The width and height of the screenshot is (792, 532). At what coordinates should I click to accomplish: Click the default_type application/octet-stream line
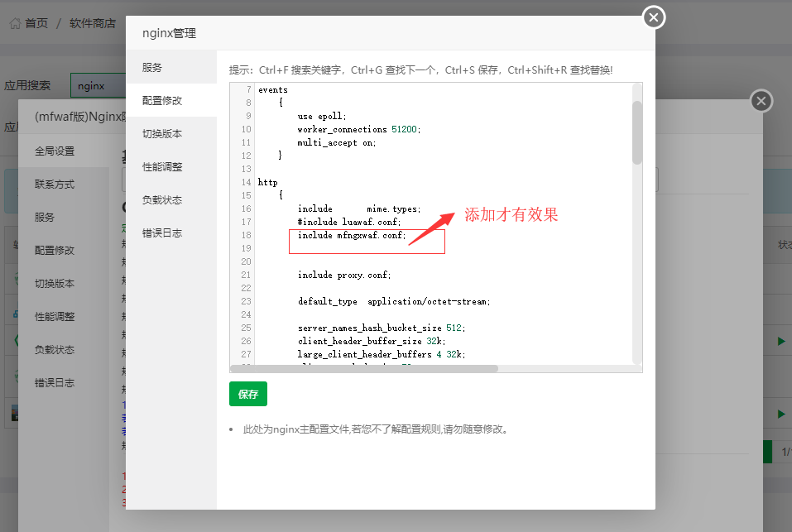(394, 301)
